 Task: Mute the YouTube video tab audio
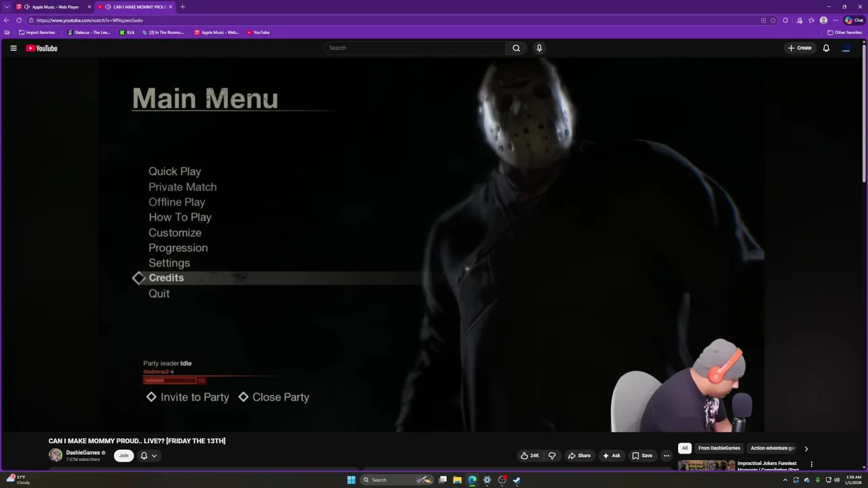[x=108, y=7]
